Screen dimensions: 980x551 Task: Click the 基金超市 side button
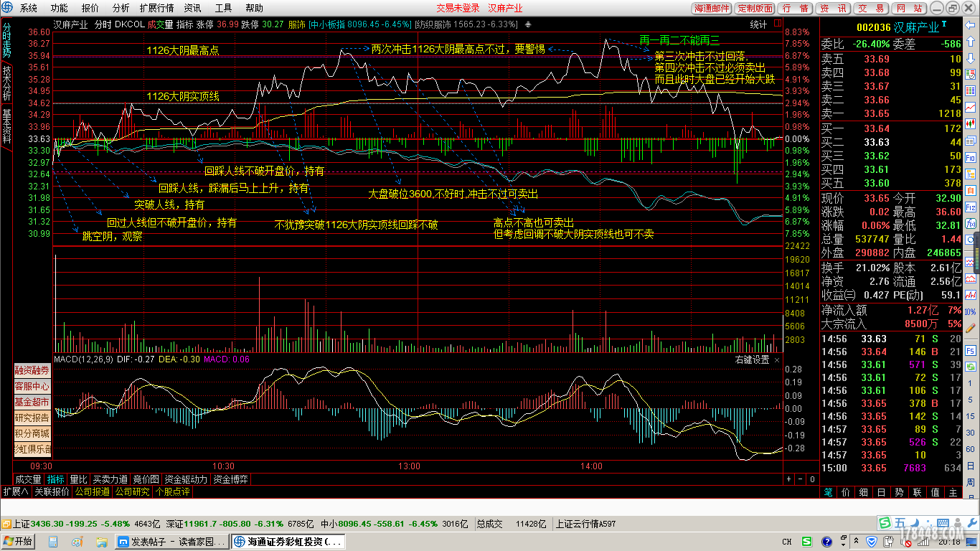tap(32, 402)
